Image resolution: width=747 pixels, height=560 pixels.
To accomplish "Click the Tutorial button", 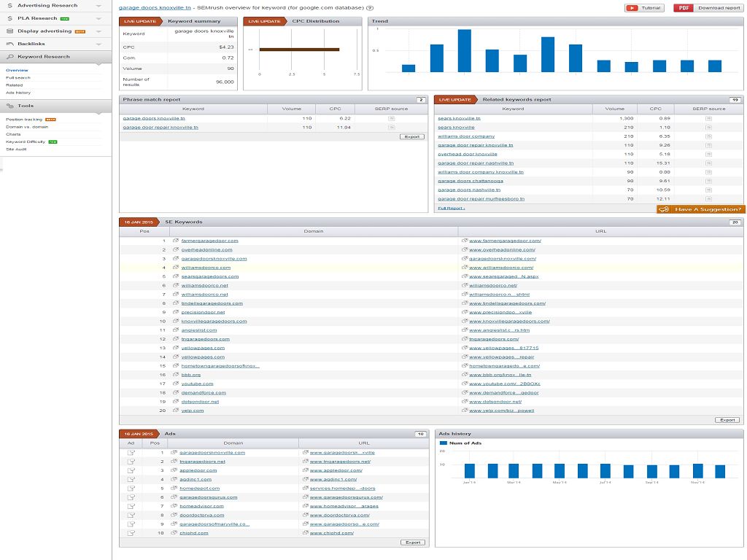I will 645,8.
